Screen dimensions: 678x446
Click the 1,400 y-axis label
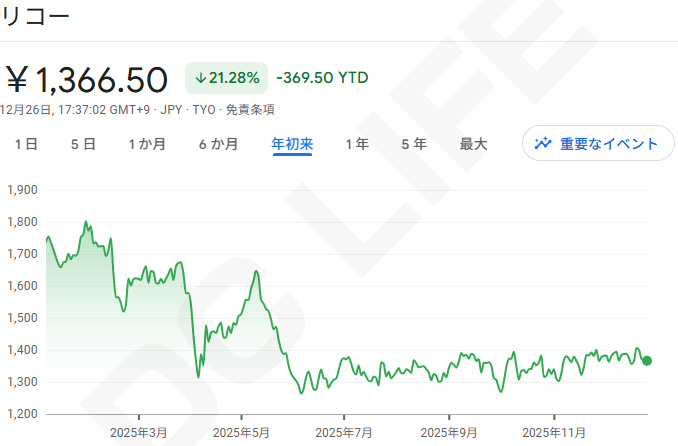[22, 350]
